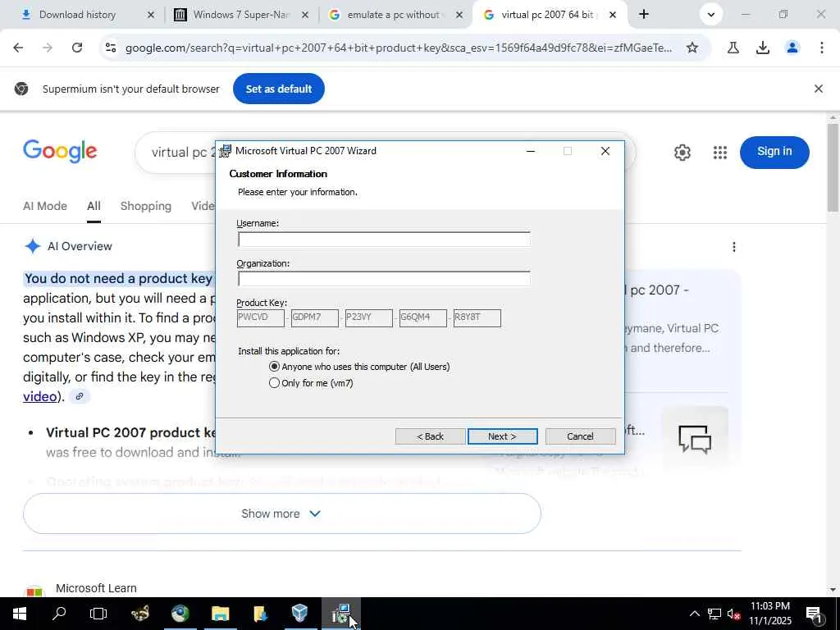Open the zipped folder taskbar icon
This screenshot has height=630, width=840.
pyautogui.click(x=260, y=614)
